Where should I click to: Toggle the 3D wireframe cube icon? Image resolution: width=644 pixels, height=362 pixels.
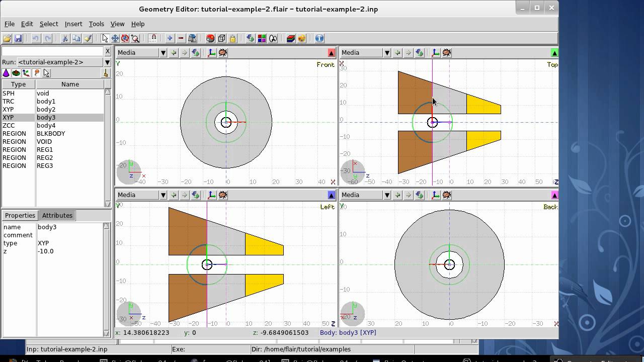pos(221,38)
